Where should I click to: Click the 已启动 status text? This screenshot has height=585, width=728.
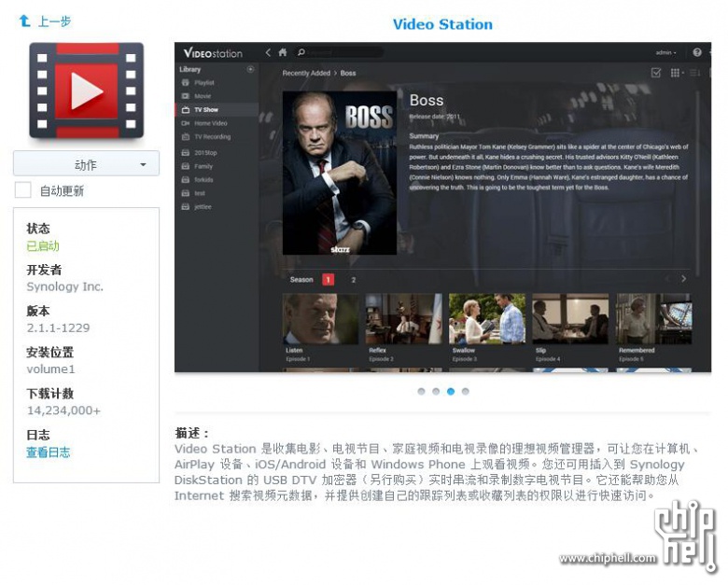tap(43, 245)
